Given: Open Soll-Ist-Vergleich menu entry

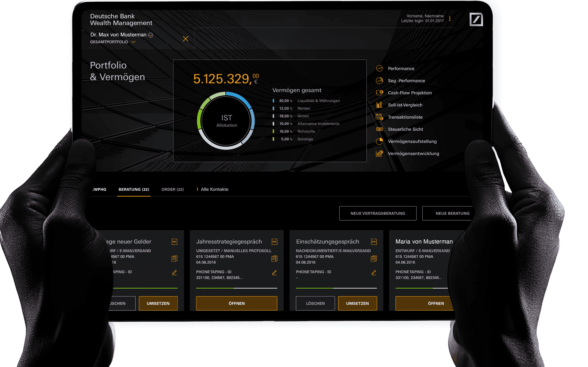Looking at the screenshot, I should coord(405,105).
